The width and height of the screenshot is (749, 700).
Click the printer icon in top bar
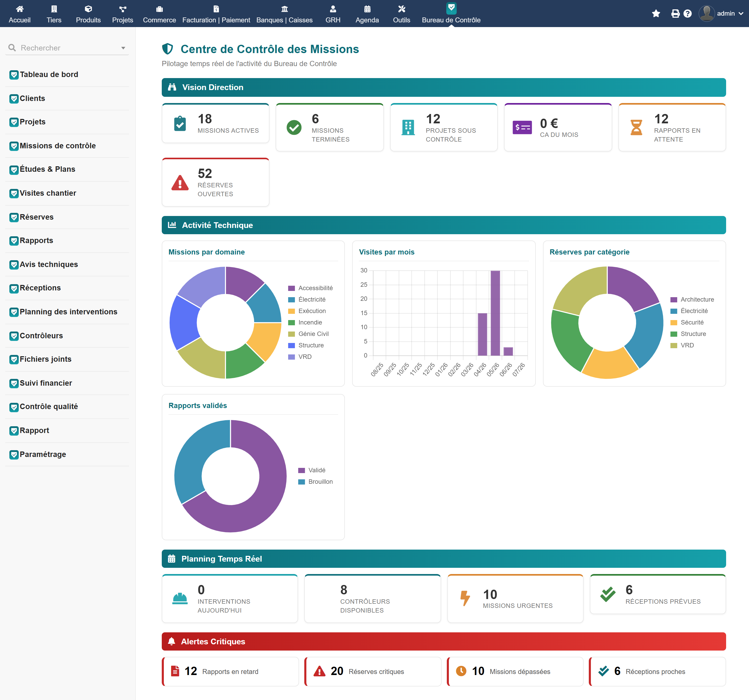tap(676, 14)
